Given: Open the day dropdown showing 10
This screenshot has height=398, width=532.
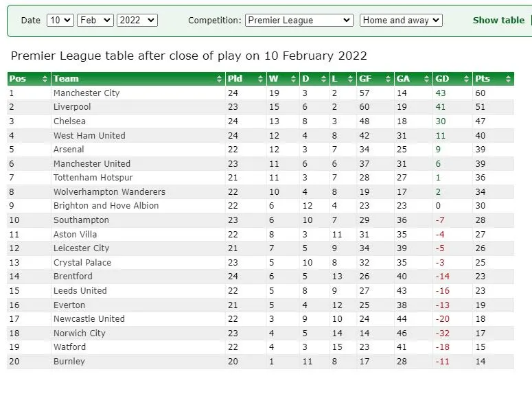Looking at the screenshot, I should [x=60, y=21].
